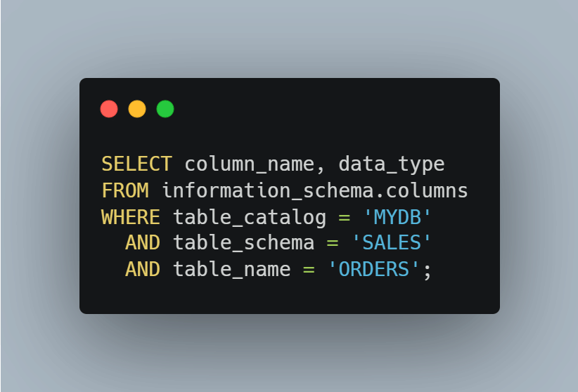This screenshot has height=392, width=578.
Task: Click on information_schema.columns text
Action: tap(315, 191)
